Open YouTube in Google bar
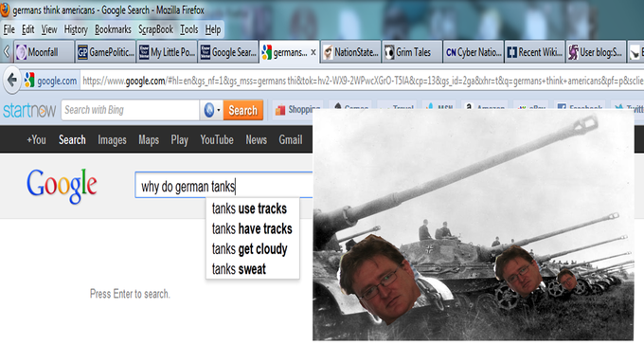Image resolution: width=644 pixels, height=363 pixels. coord(217,139)
